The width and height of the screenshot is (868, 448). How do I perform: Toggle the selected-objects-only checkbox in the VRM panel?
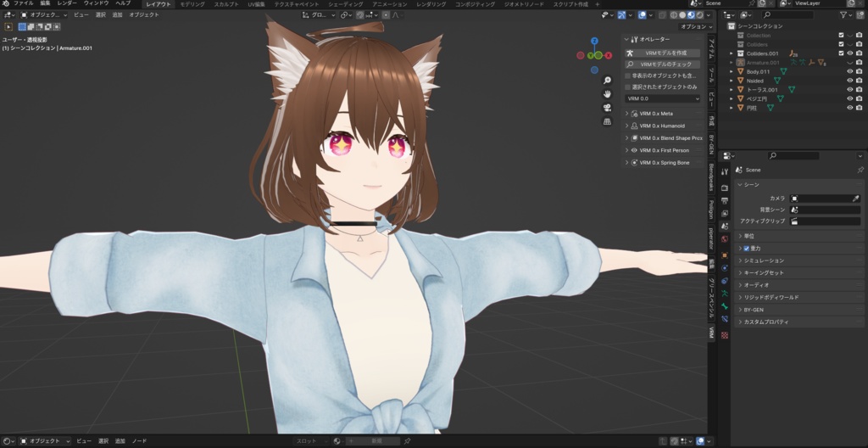click(x=628, y=87)
